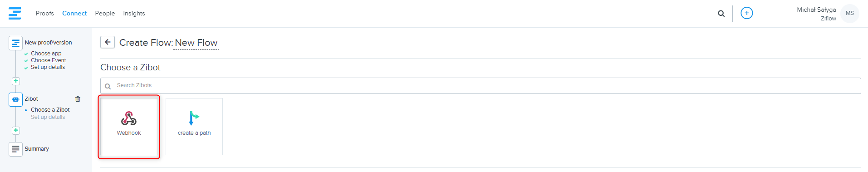This screenshot has height=172, width=868.
Task: Open the Summary step icon
Action: click(x=15, y=149)
